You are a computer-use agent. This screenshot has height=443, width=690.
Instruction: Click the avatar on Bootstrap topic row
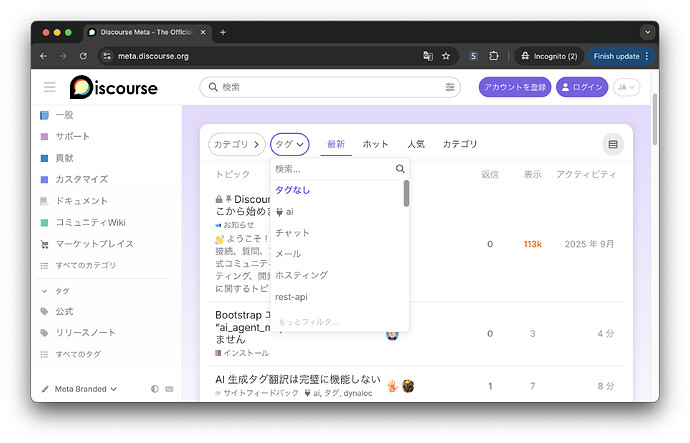(392, 335)
